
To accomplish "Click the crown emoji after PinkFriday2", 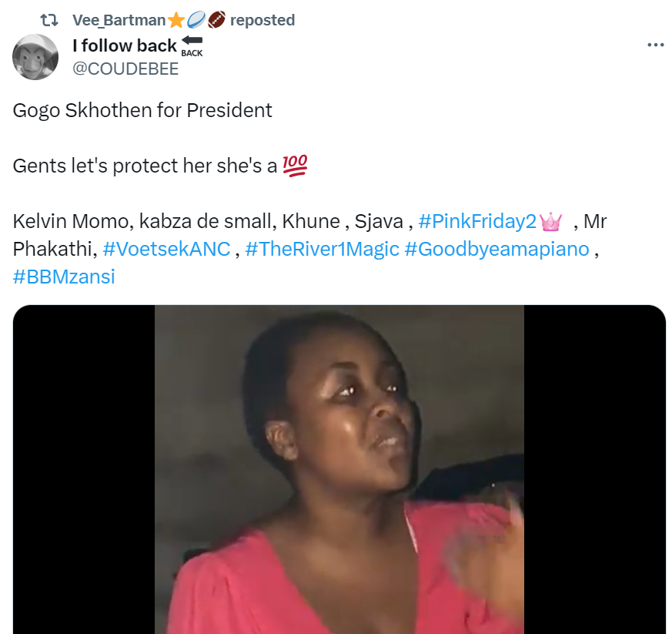I will pos(551,222).
